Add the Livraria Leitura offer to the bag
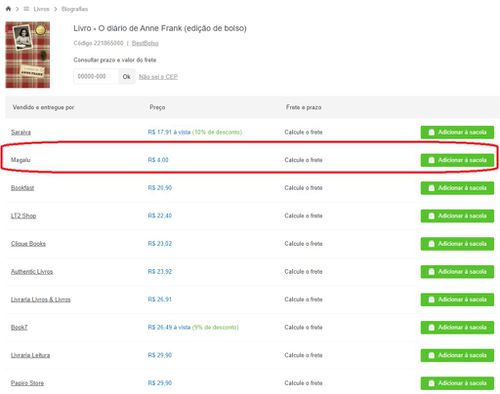This screenshot has height=394, width=500. pyautogui.click(x=457, y=355)
